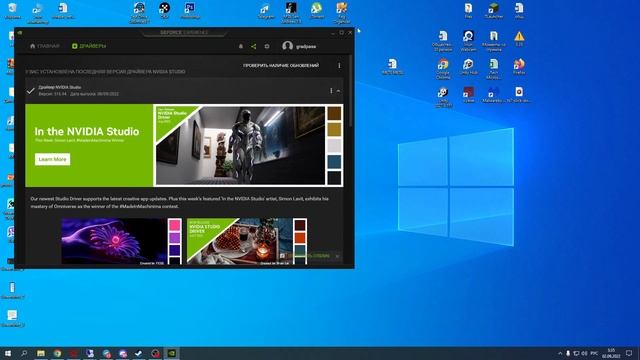Open the dessert table Studio Driver thumbnail

click(x=240, y=241)
